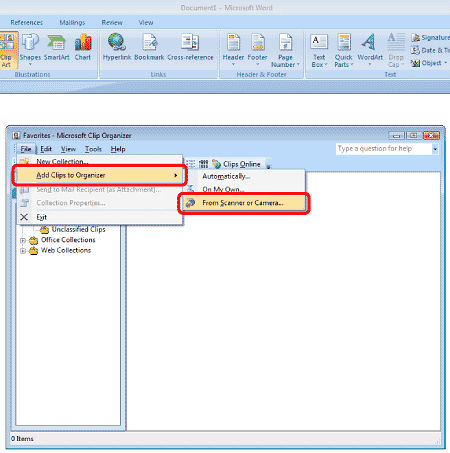
Task: Click the Signature Line button
Action: click(x=430, y=38)
